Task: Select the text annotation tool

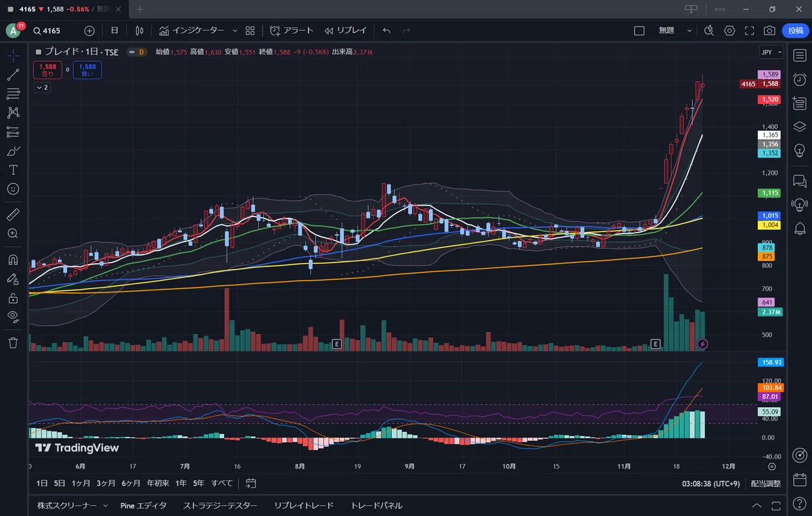Action: coord(13,170)
